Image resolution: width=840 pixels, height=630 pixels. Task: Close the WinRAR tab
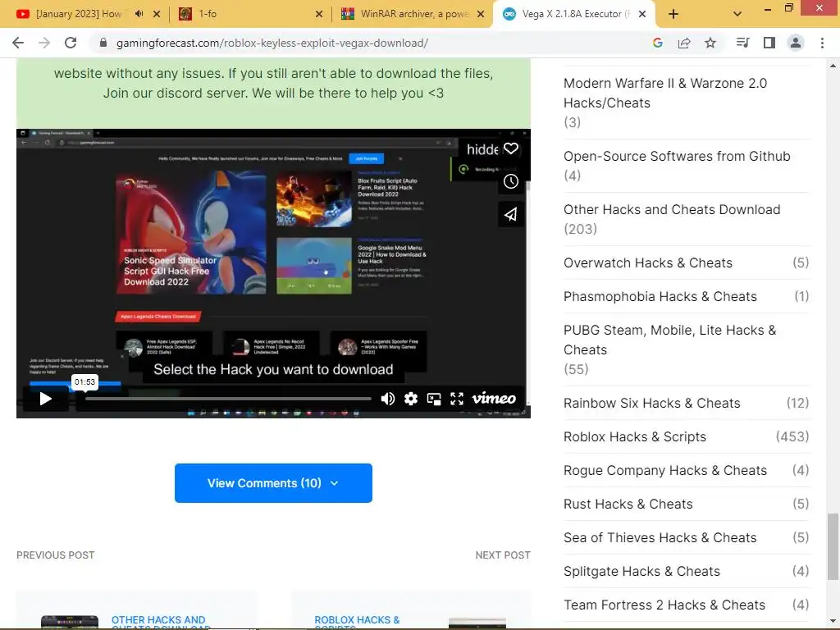tap(481, 14)
